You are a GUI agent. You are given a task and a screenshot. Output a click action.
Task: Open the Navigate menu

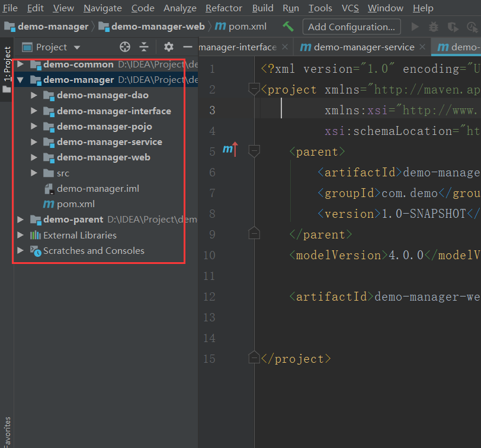pyautogui.click(x=102, y=8)
